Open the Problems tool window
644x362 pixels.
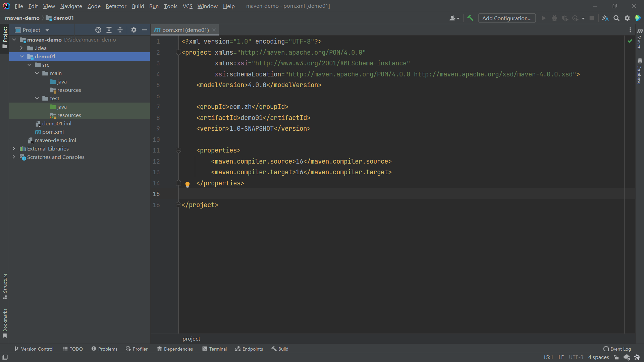coord(104,349)
